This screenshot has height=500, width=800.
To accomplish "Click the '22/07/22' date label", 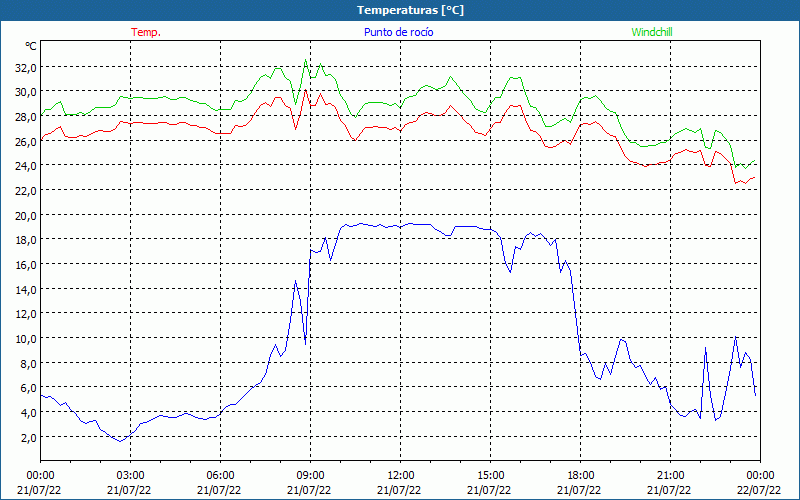I will click(759, 490).
